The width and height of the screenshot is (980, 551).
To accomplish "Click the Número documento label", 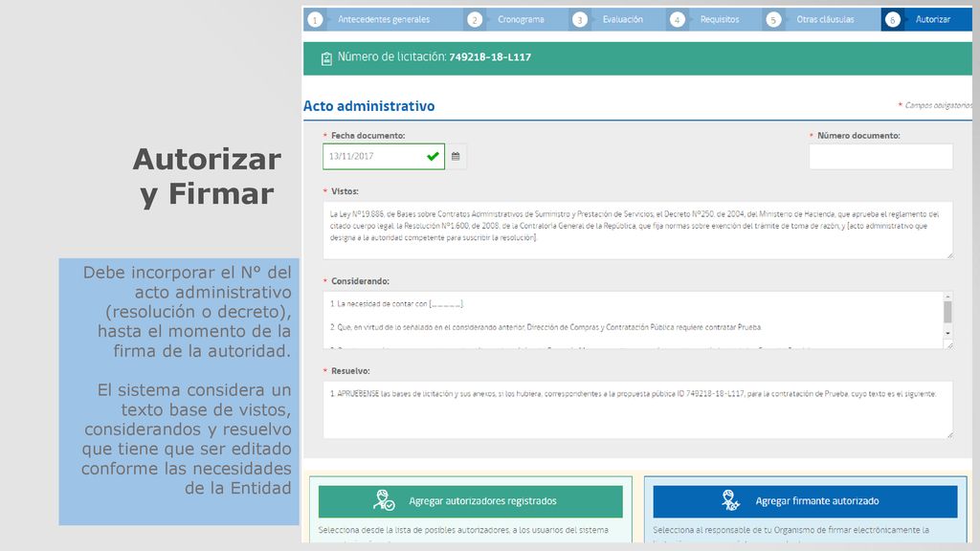I will point(858,136).
